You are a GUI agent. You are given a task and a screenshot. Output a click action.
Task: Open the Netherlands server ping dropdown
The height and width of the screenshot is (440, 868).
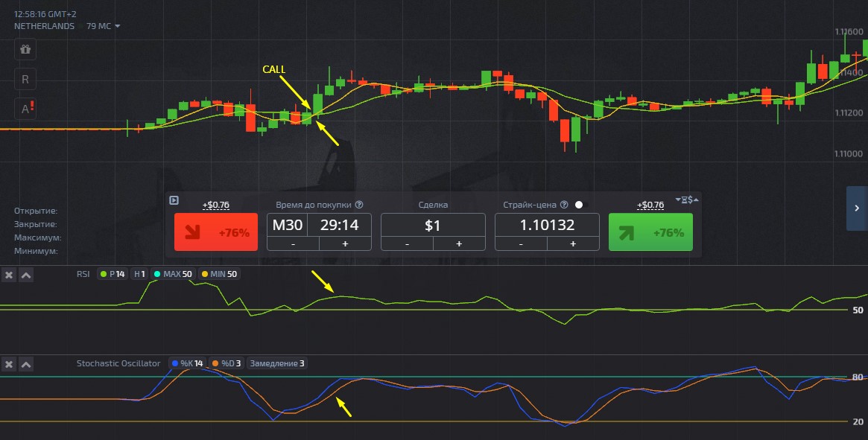click(117, 27)
